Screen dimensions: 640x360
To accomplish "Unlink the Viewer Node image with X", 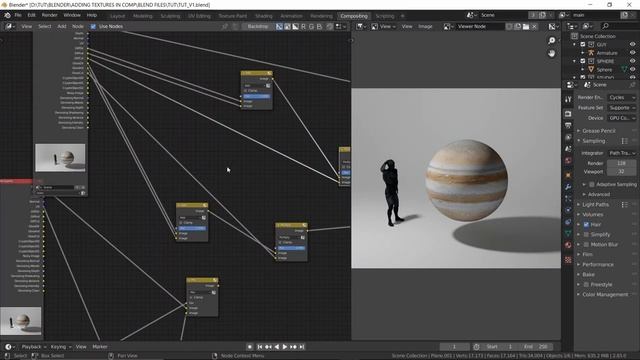I will 534,26.
